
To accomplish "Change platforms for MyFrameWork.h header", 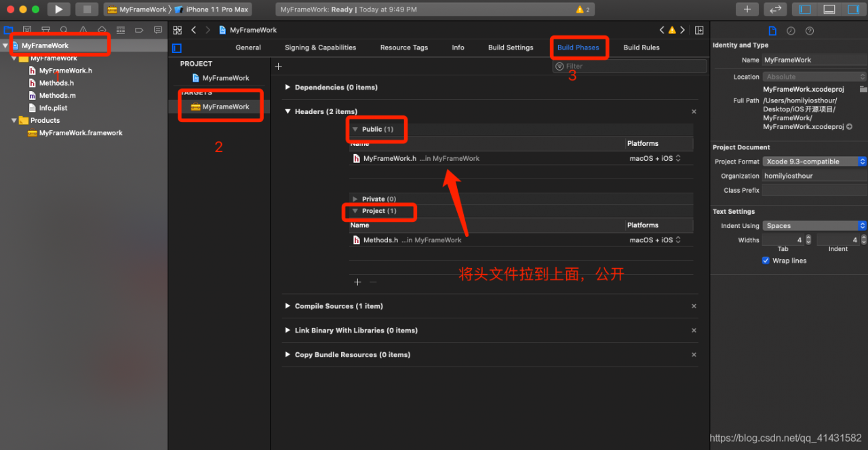I will click(x=655, y=158).
